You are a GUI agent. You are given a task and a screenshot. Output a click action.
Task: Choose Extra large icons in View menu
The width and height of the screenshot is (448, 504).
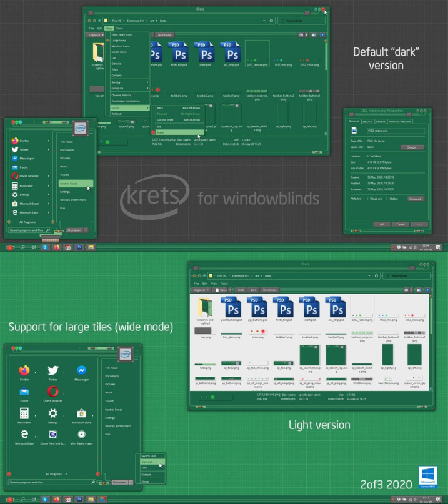click(122, 35)
